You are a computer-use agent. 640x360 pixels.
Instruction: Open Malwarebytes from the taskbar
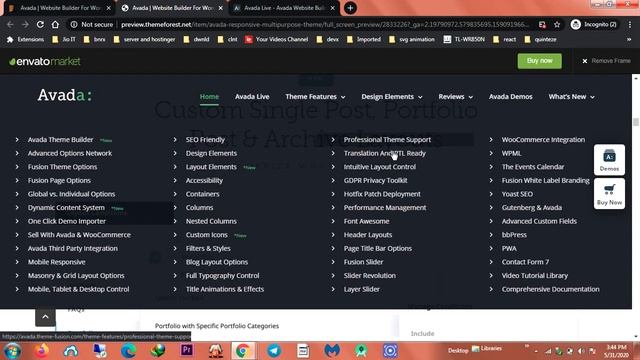coord(332,351)
